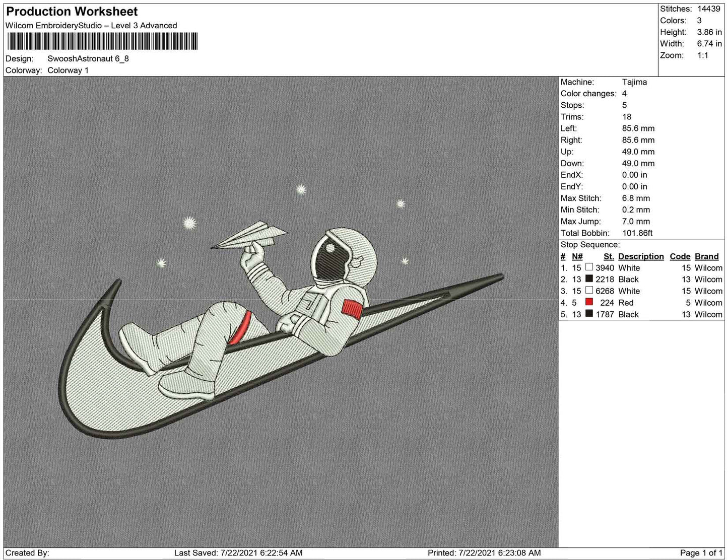Click the astronaut embroidery design preview
Image resolution: width=728 pixels, height=560 pixels.
281,312
